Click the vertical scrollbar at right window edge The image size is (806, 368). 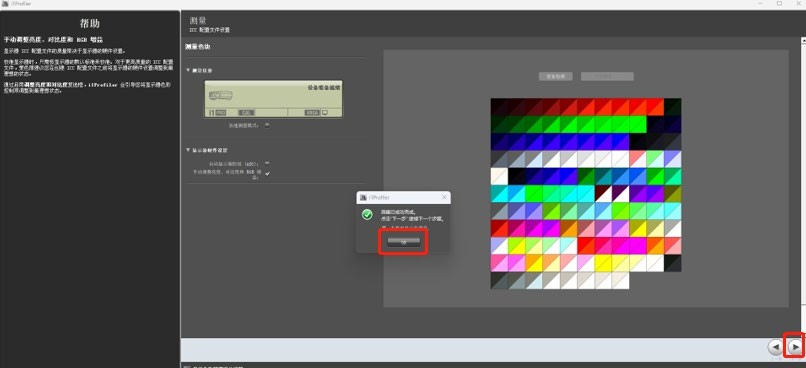tap(803, 185)
